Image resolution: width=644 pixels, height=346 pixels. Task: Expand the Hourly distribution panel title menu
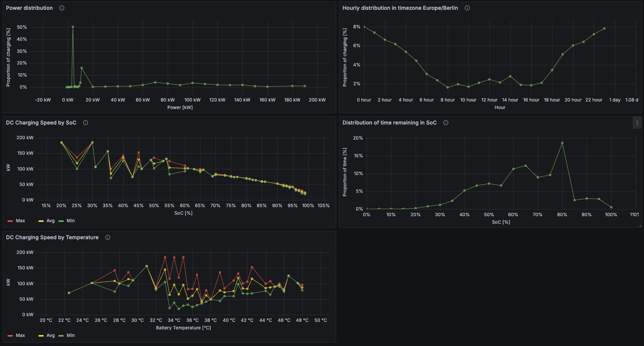point(400,8)
